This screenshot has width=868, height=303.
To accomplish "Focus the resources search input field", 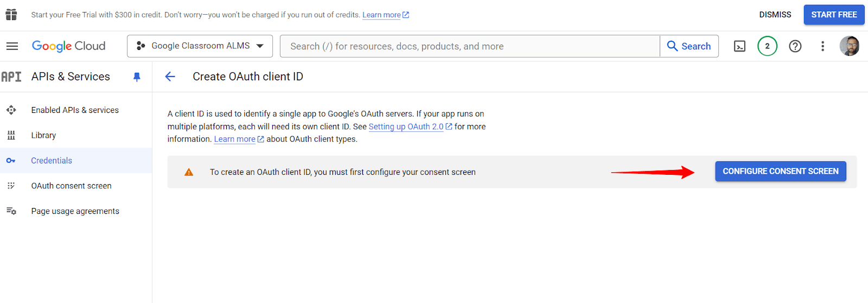I will point(470,46).
